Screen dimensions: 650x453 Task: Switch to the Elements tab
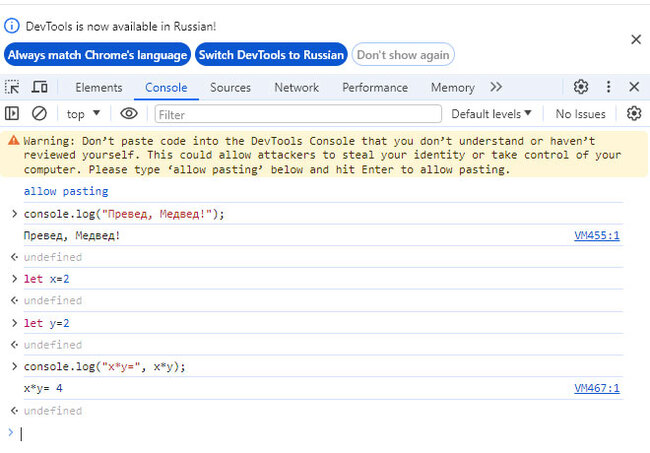99,87
